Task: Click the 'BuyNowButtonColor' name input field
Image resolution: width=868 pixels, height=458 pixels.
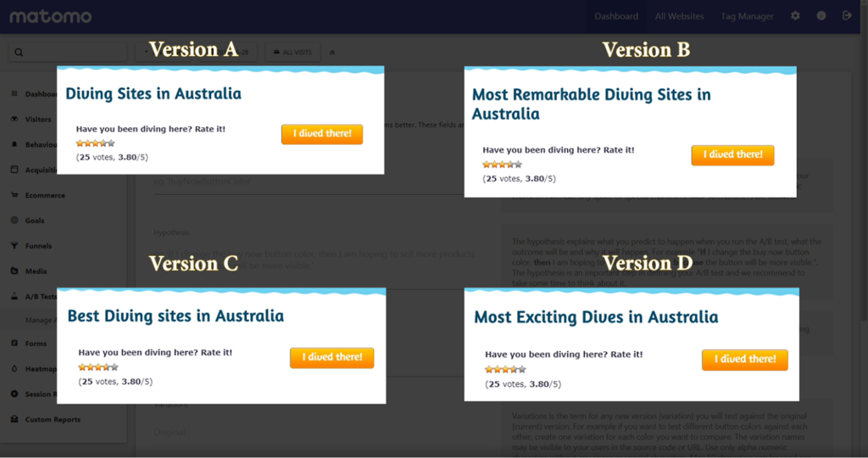Action: tap(310, 182)
